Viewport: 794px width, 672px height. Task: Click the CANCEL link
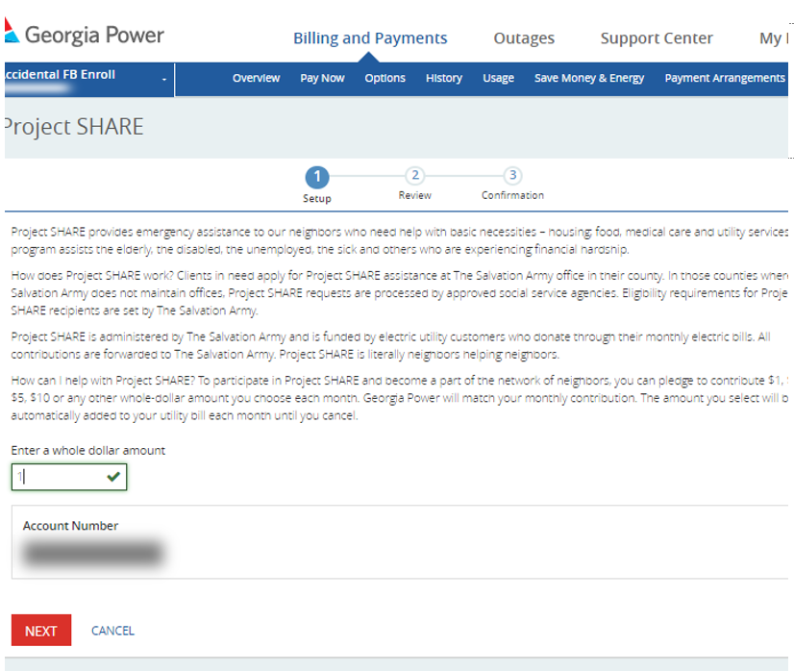coord(112,631)
